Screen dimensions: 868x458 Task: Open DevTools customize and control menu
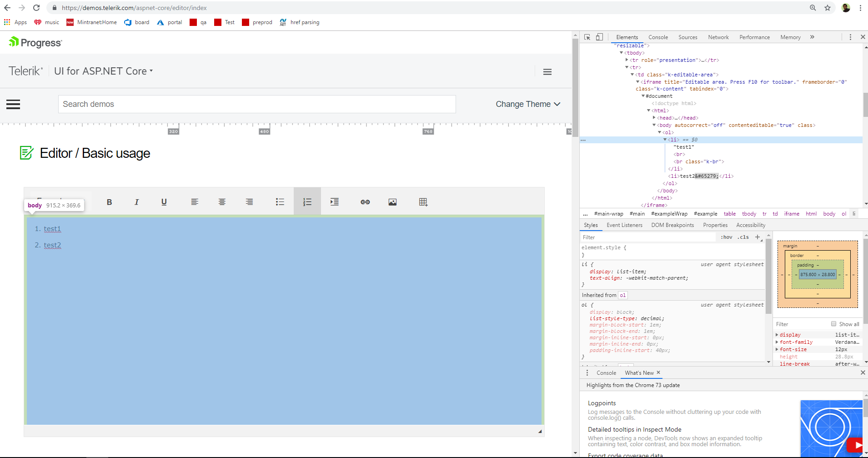coord(850,37)
